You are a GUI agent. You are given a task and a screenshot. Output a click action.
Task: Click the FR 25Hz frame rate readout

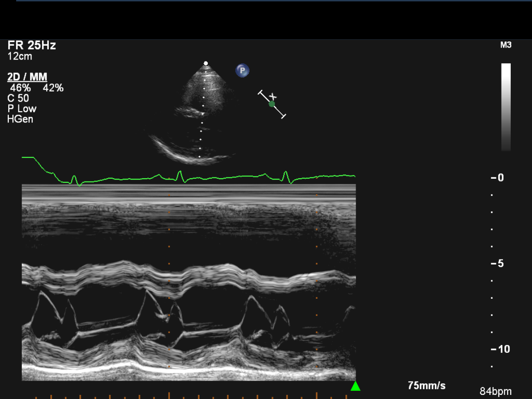[x=32, y=45]
